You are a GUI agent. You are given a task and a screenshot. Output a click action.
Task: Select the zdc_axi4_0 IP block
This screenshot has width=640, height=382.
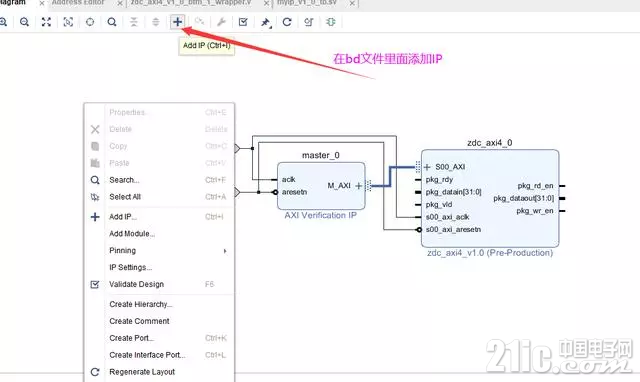coord(490,198)
